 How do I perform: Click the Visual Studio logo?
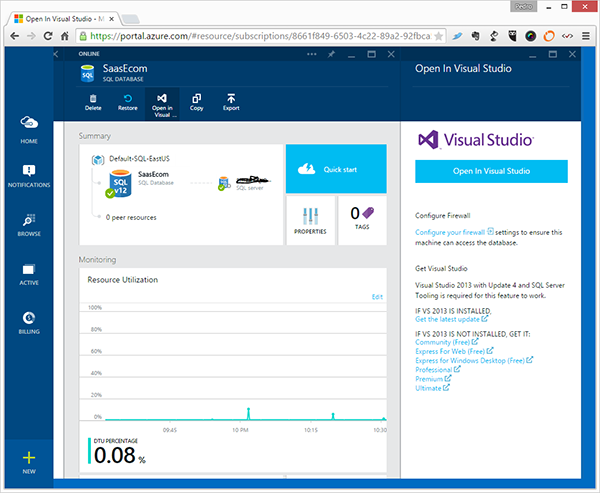[x=475, y=140]
